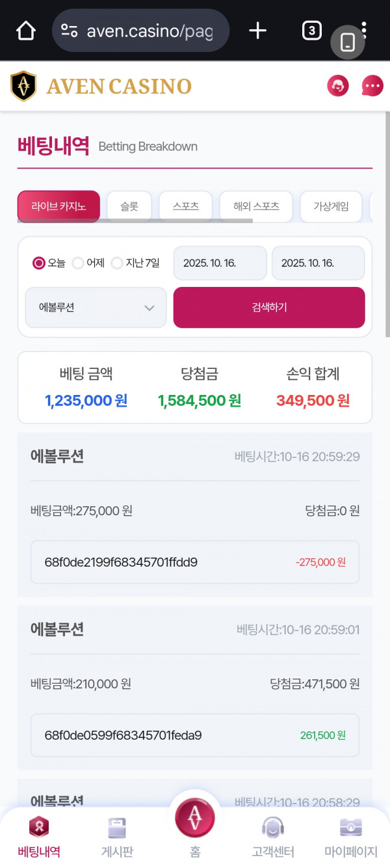Open a new browser tab
The image size is (390, 868).
[258, 31]
